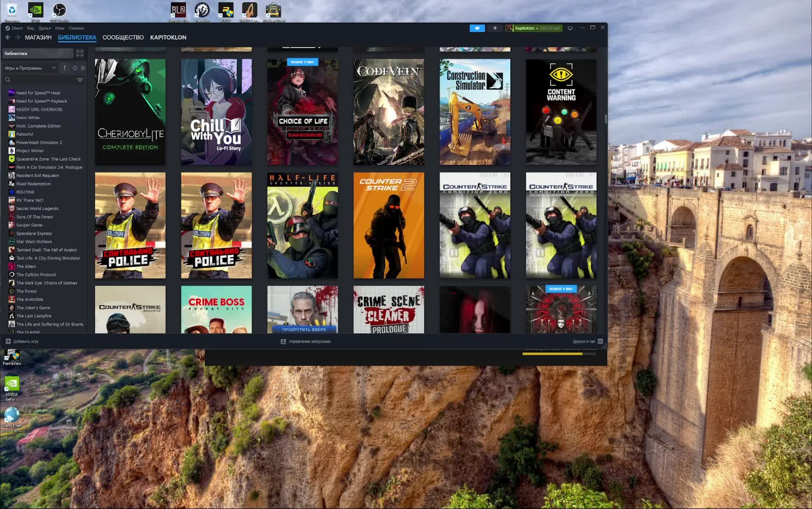Expand the Игры и Программы filter dropdown
This screenshot has height=509, width=812.
30,68
